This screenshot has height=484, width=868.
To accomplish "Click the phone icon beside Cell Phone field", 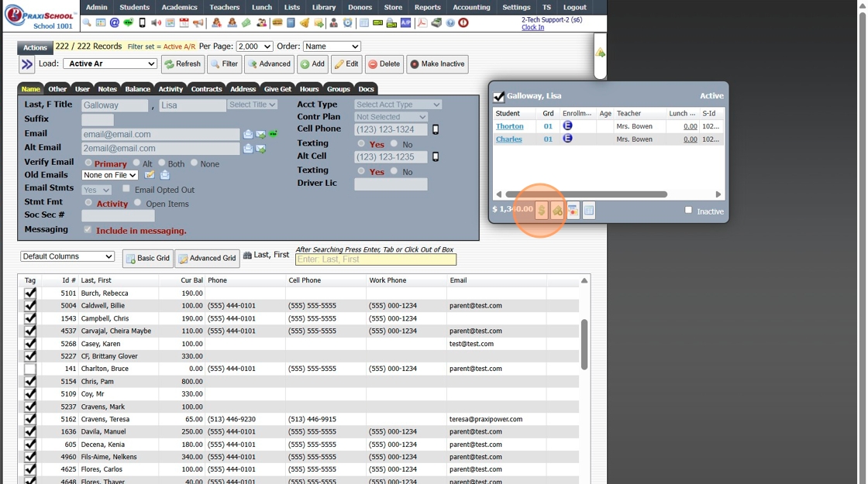I will pos(436,129).
